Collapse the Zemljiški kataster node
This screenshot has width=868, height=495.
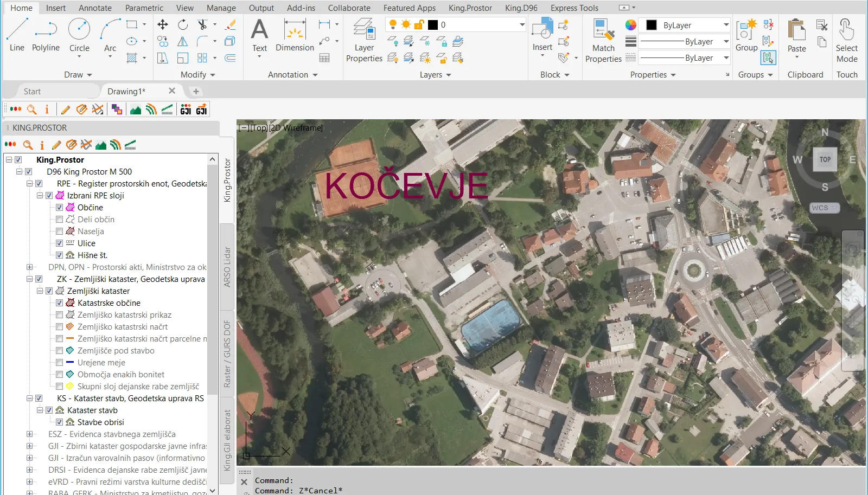pos(40,291)
